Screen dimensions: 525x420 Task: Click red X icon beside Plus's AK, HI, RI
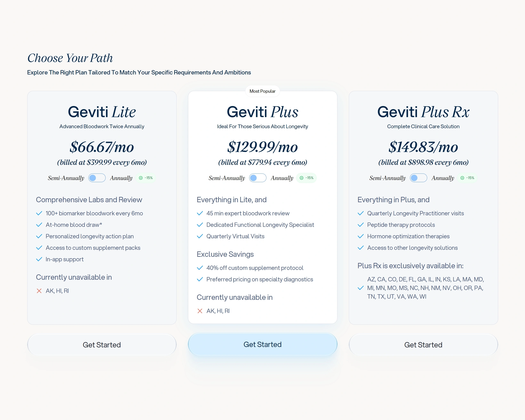[x=200, y=311]
